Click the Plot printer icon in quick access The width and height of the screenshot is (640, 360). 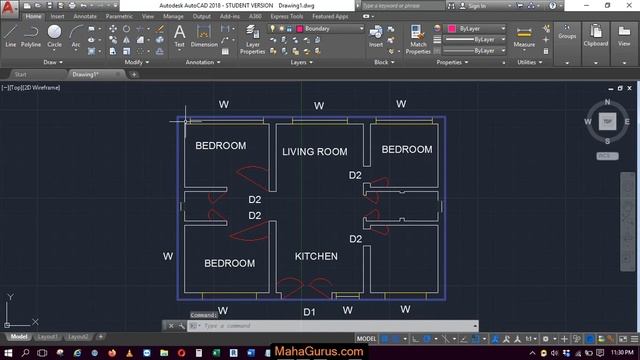pos(72,6)
